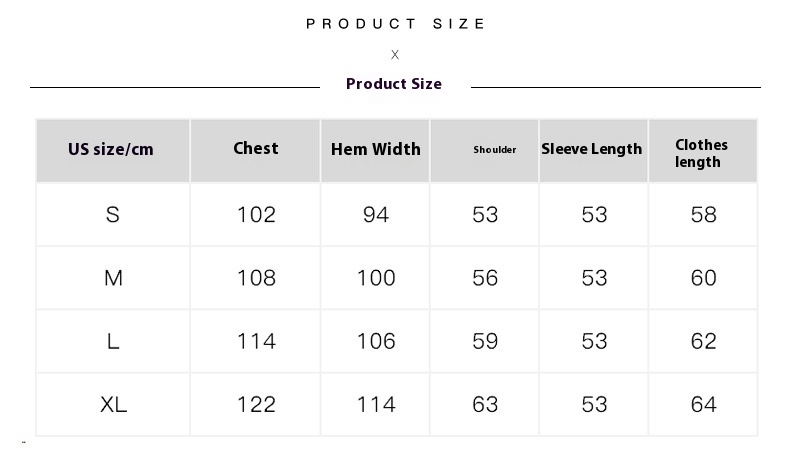Screen dimensions: 790x451
Task: Click clothes length value 58 for S
Action: tap(704, 215)
